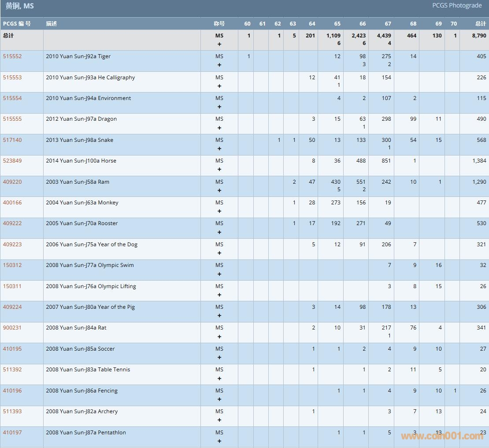Click the MS 67 count for Tiger row

click(x=386, y=56)
